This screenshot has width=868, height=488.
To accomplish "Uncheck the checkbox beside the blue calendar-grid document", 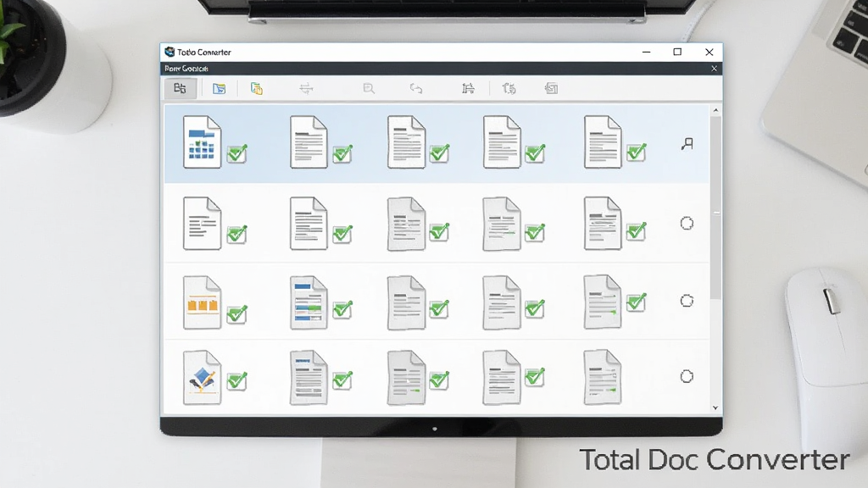I will [x=237, y=153].
